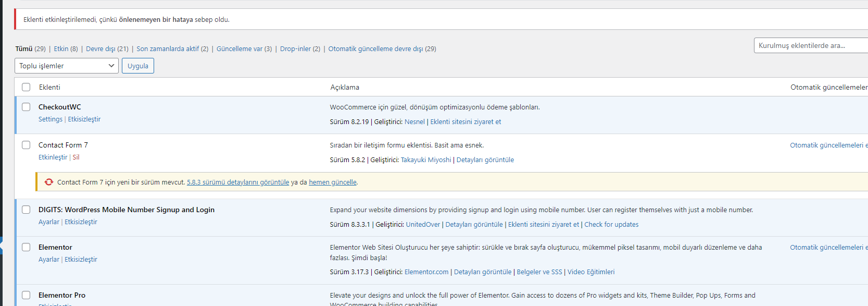Click Etkisizleştir under CheckoutWC
Viewport: 868px width, 306px height.
[x=84, y=119]
